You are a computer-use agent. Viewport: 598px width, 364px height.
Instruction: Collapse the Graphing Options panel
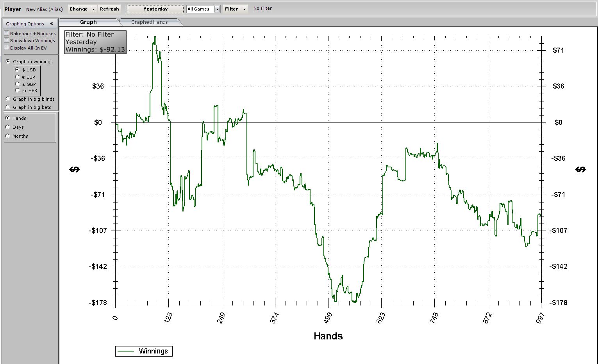(51, 24)
